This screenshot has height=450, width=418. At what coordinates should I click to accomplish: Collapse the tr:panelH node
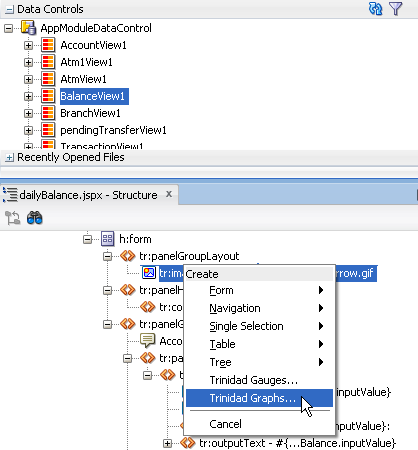[107, 290]
